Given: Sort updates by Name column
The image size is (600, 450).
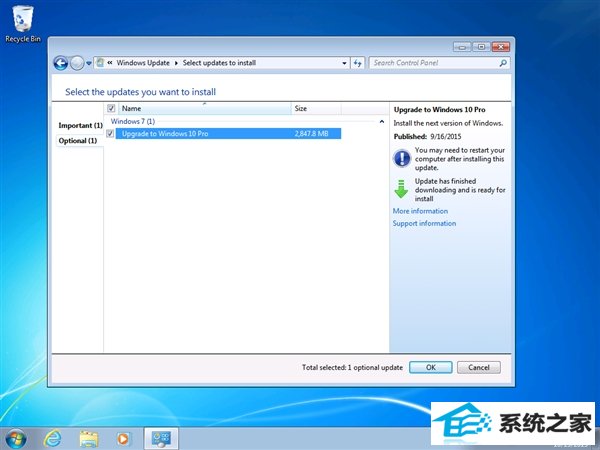Looking at the screenshot, I should [x=205, y=108].
